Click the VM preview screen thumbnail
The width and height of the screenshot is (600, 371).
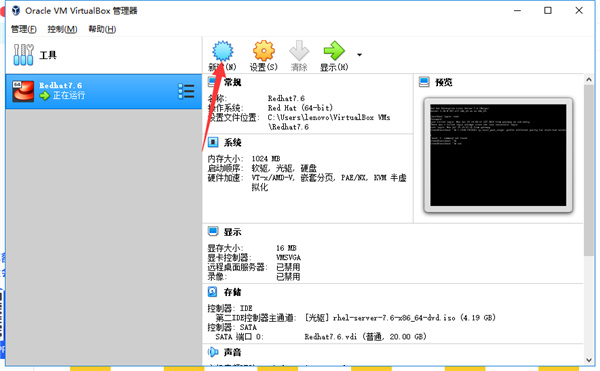point(498,155)
